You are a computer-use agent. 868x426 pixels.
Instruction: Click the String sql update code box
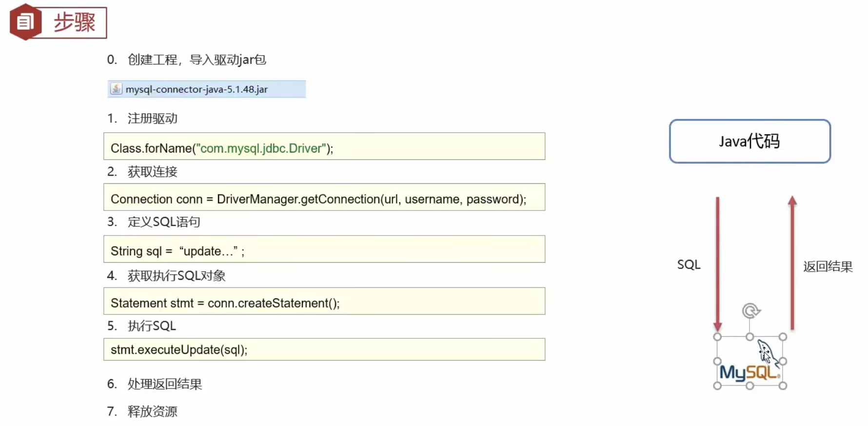pyautogui.click(x=324, y=249)
